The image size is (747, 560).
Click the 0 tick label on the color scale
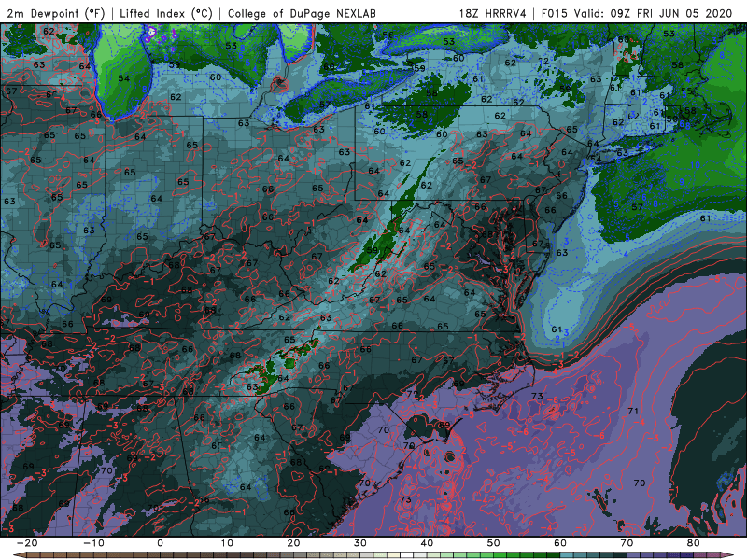[160, 543]
